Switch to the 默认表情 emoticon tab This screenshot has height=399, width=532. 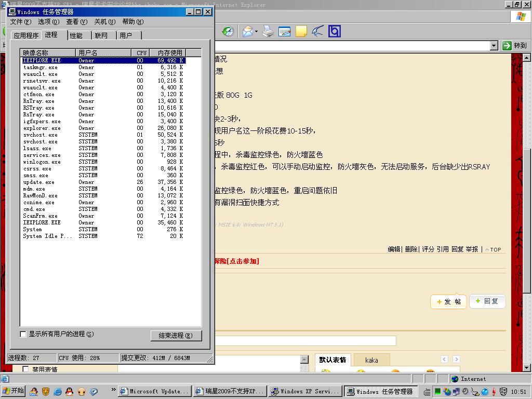[332, 360]
